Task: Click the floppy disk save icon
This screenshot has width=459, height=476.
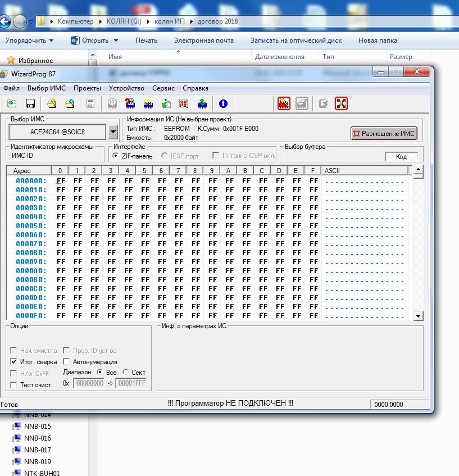Action: click(30, 103)
